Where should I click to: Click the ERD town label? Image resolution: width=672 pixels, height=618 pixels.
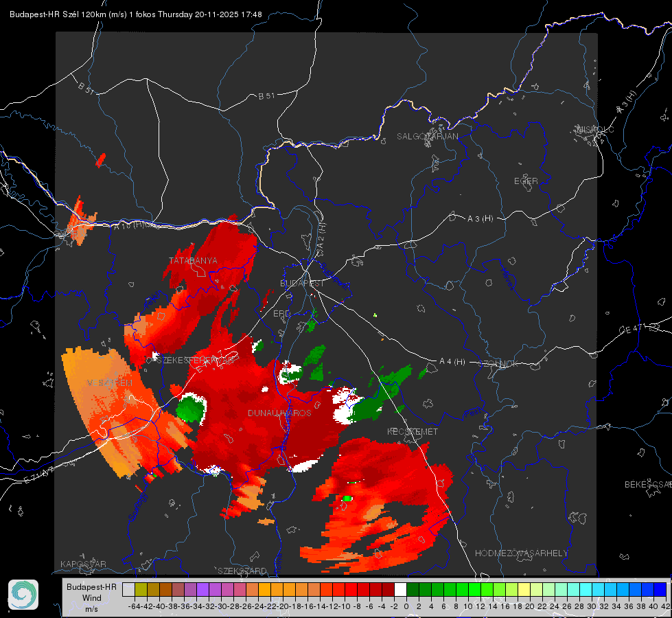pyautogui.click(x=281, y=314)
